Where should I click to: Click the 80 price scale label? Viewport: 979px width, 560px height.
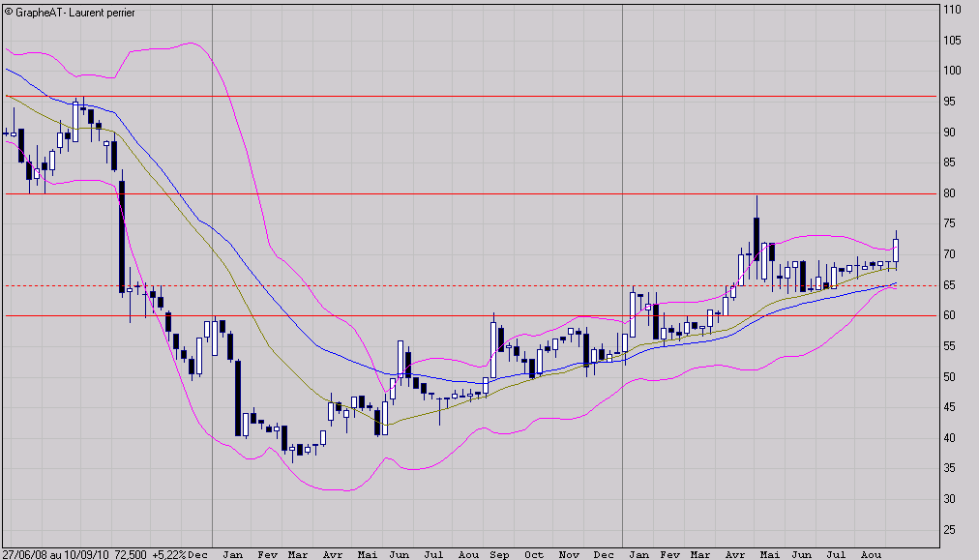click(x=949, y=192)
